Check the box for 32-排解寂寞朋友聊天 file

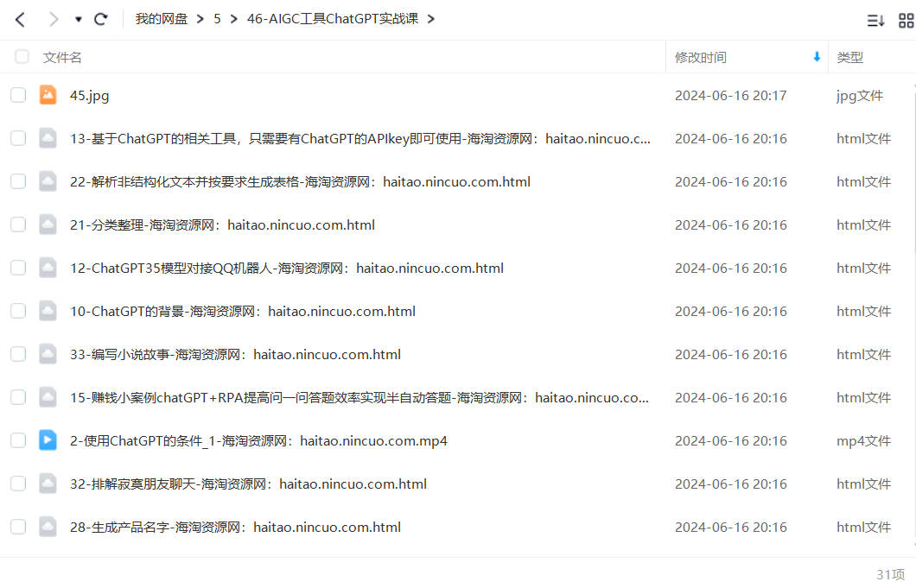(18, 484)
